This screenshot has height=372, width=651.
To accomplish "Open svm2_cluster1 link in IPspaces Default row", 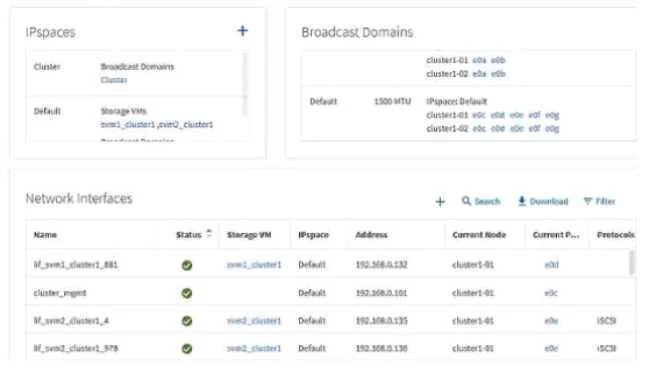I will [x=186, y=125].
